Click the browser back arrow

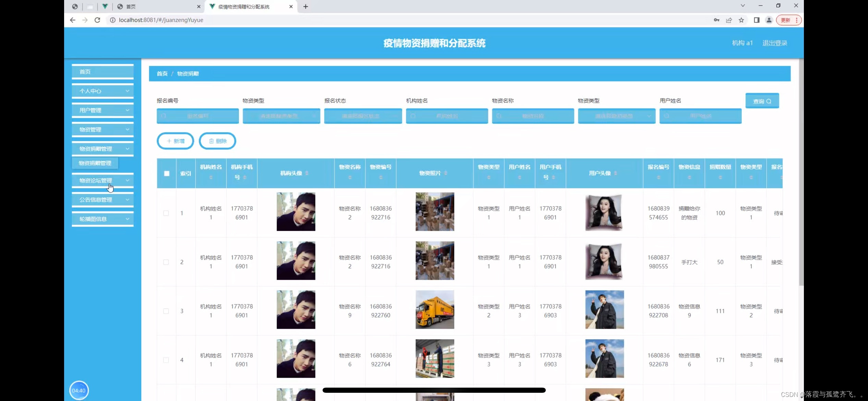[x=72, y=20]
